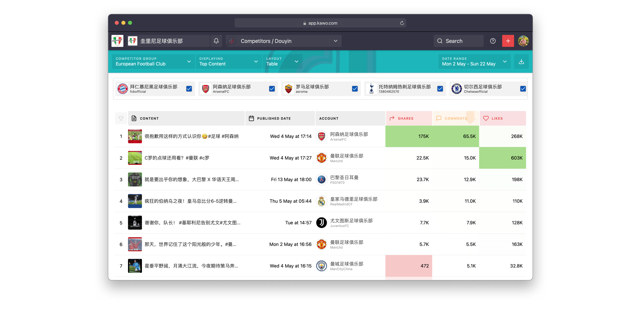Click the notification bell icon
644x336 pixels.
pos(216,41)
